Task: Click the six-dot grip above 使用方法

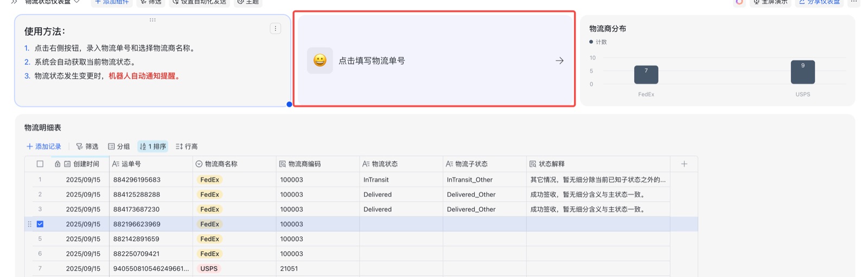Action: click(x=152, y=20)
